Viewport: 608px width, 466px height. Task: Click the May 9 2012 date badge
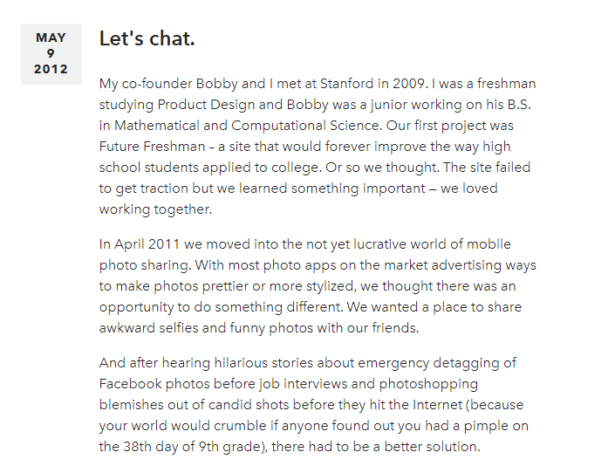pos(51,54)
